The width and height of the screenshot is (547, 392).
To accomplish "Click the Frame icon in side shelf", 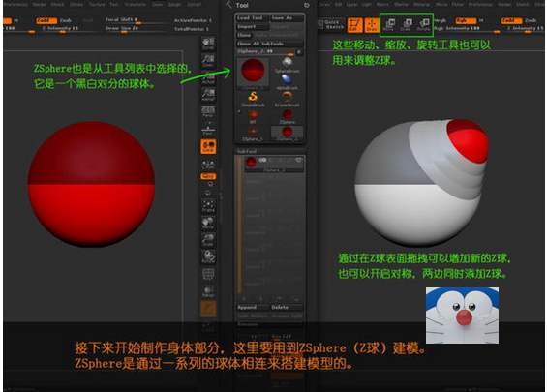I will [208, 206].
